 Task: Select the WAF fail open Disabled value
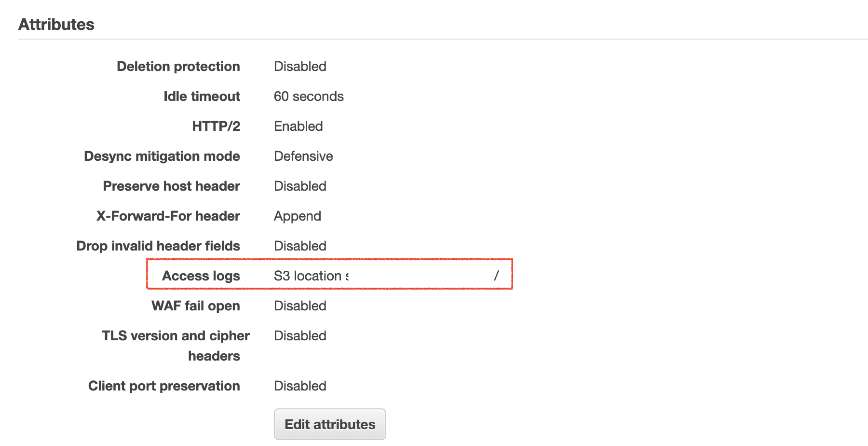point(300,306)
